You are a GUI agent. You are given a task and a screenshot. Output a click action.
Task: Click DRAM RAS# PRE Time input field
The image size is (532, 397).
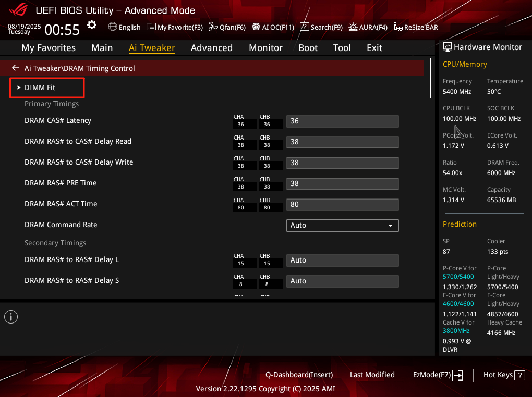click(x=342, y=184)
